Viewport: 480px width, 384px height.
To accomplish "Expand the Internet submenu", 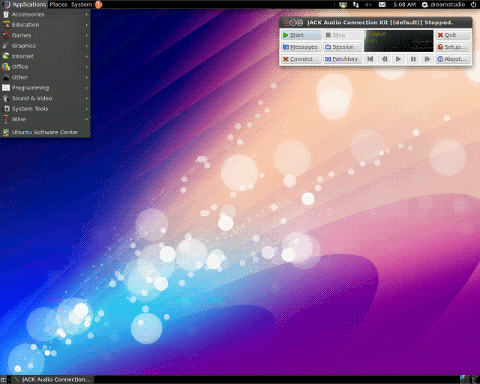I will coord(45,56).
